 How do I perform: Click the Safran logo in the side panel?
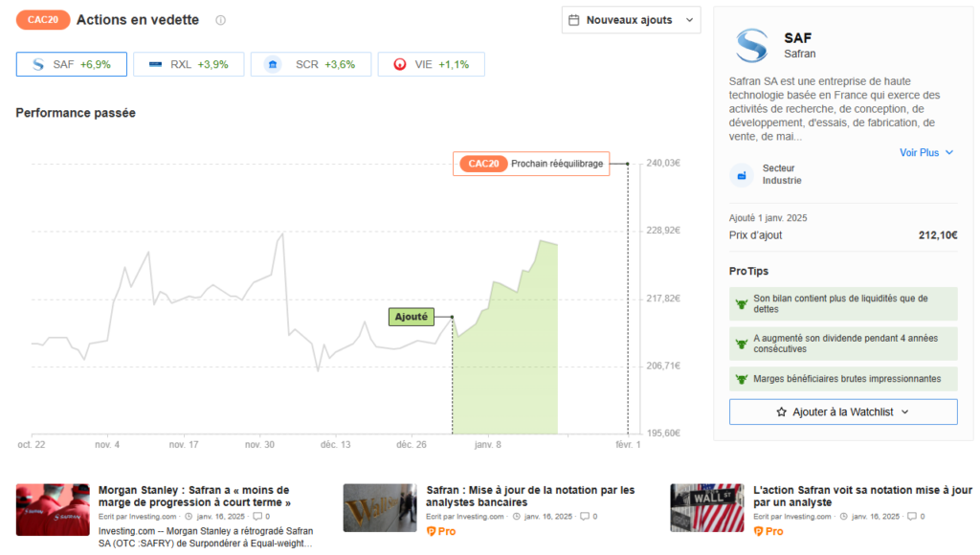pos(751,45)
